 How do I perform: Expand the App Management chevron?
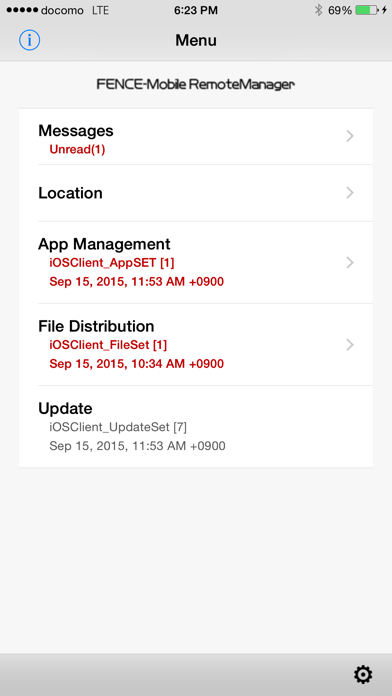(350, 263)
